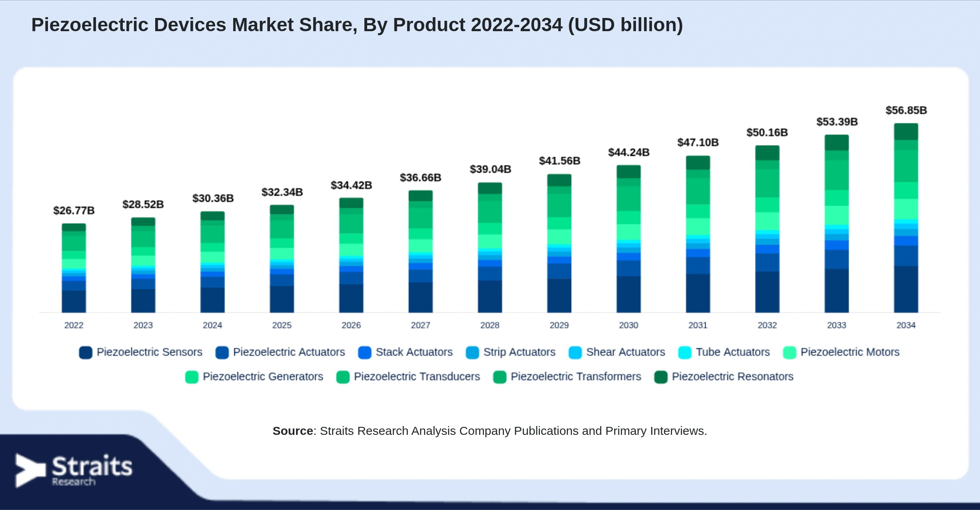Click the 2024 stacked bar
Viewport: 980px width, 510px height.
coord(212,262)
